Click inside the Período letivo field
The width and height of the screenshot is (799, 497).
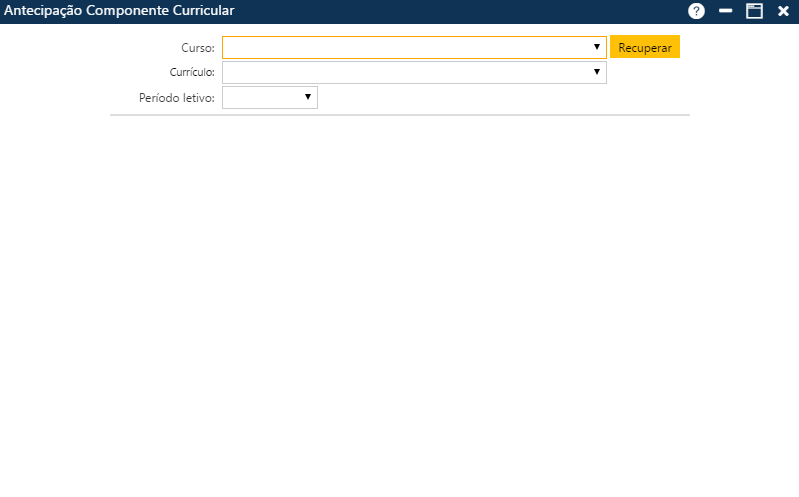pyautogui.click(x=261, y=97)
